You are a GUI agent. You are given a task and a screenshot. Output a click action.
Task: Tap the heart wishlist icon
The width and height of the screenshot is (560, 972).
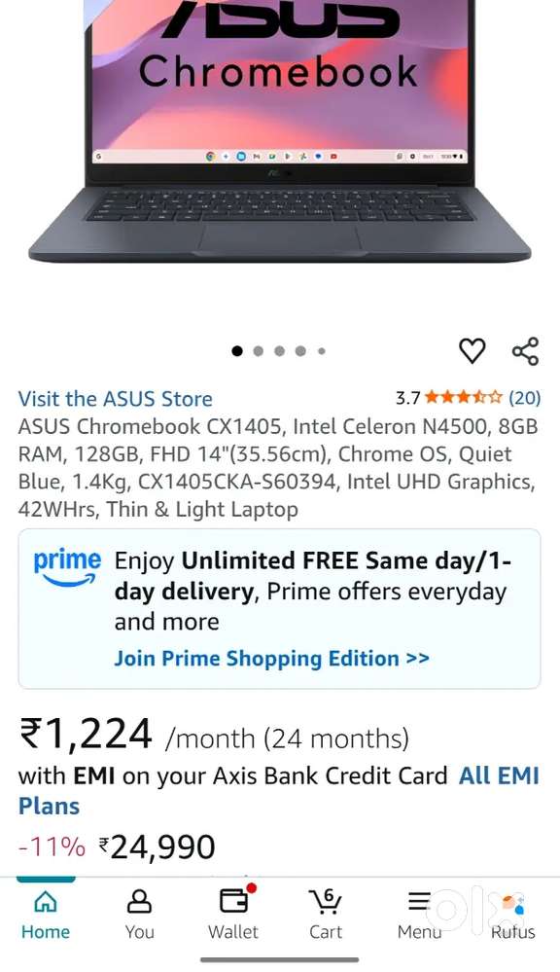[x=472, y=351]
